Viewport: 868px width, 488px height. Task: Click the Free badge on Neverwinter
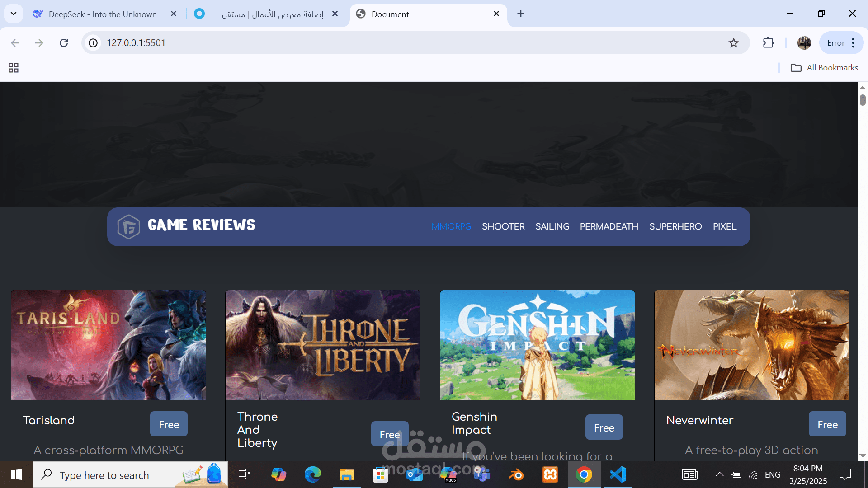[827, 424]
